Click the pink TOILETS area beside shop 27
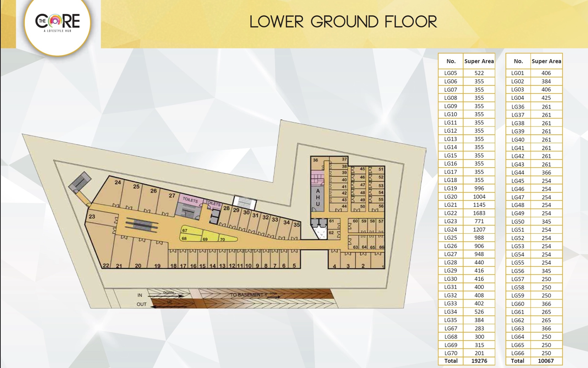This screenshot has width=588, height=368. 190,200
